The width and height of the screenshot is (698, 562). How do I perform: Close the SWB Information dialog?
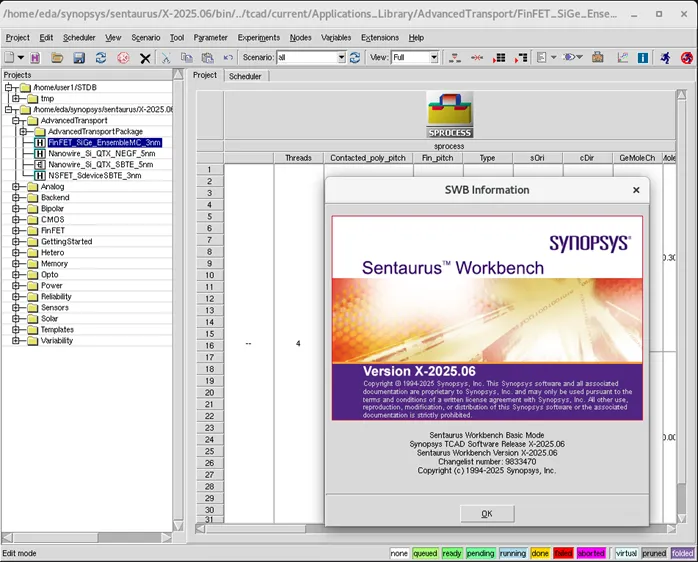[636, 190]
